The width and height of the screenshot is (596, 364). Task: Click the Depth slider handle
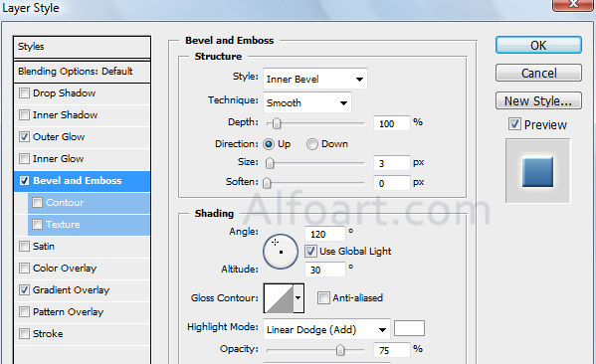(x=277, y=123)
